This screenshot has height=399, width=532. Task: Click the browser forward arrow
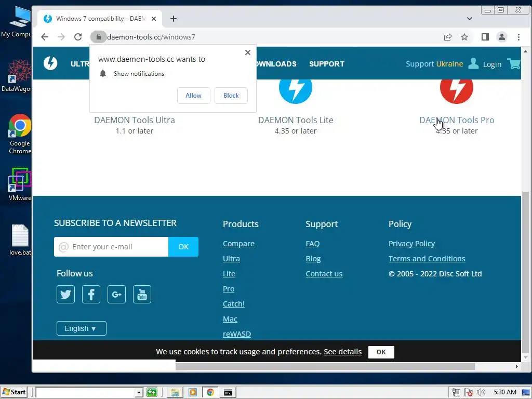click(61, 37)
